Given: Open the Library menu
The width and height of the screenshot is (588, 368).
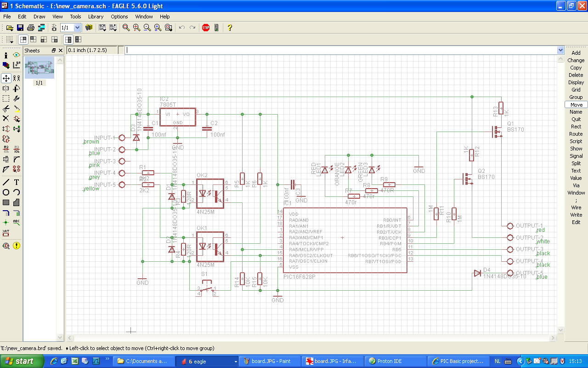Looking at the screenshot, I should pyautogui.click(x=96, y=17).
